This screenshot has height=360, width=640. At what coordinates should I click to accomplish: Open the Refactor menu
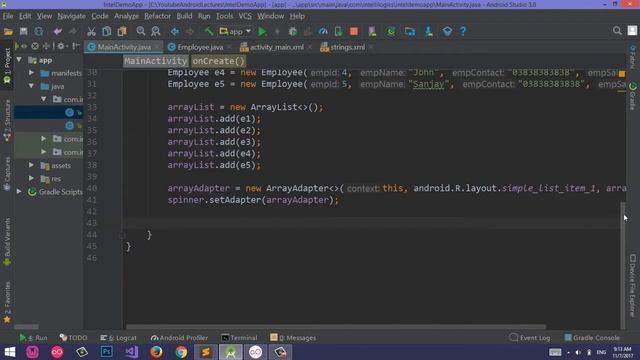click(x=157, y=16)
